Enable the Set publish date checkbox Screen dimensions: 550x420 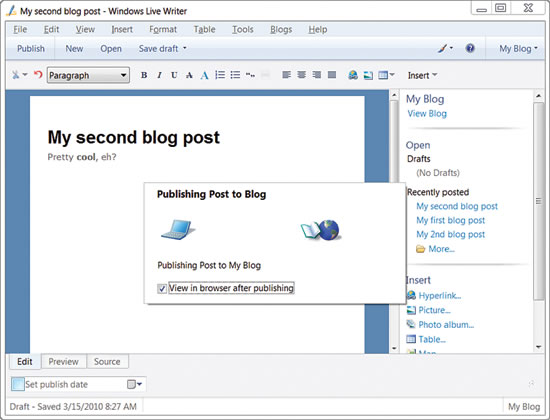(18, 384)
